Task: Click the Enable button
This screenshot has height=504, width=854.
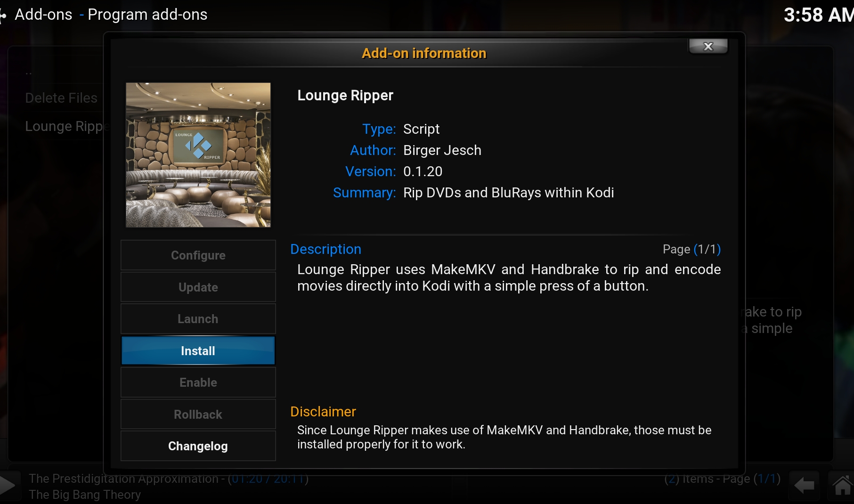Action: (x=198, y=382)
